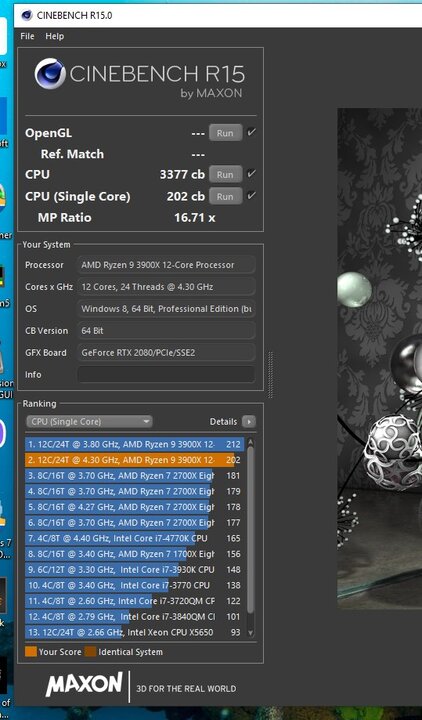Viewport: 422px width, 720px height.
Task: Toggle the CPU test checkbox
Action: pyautogui.click(x=251, y=174)
